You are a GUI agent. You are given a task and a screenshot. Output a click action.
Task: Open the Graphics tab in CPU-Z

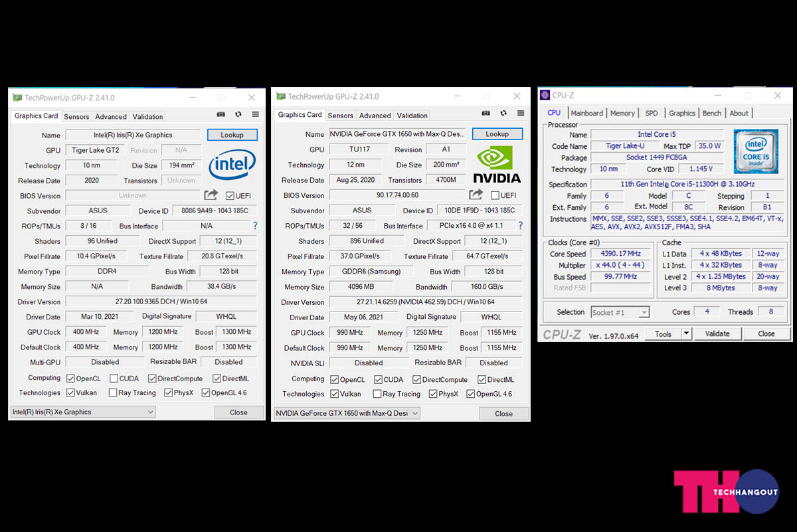682,113
